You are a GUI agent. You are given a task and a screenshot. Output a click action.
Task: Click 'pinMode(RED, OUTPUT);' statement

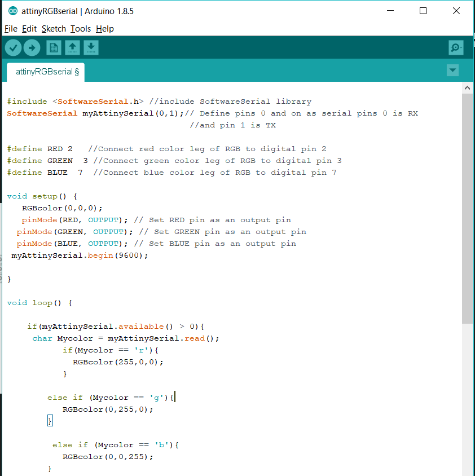pyautogui.click(x=74, y=220)
